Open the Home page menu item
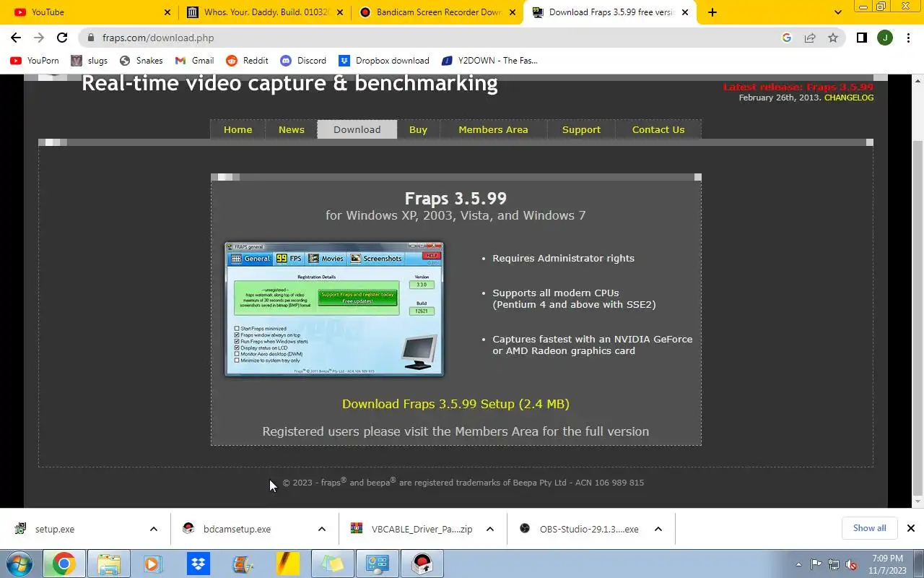The image size is (924, 578). point(237,129)
